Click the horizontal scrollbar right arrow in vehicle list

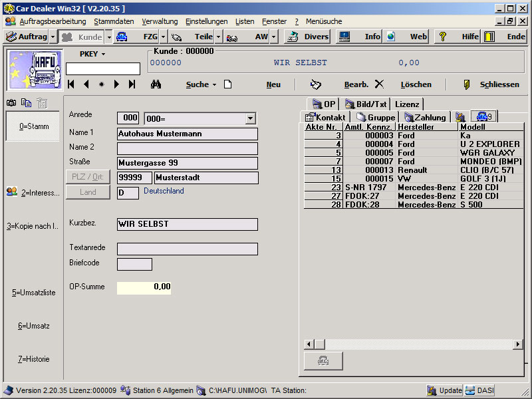[x=517, y=344]
